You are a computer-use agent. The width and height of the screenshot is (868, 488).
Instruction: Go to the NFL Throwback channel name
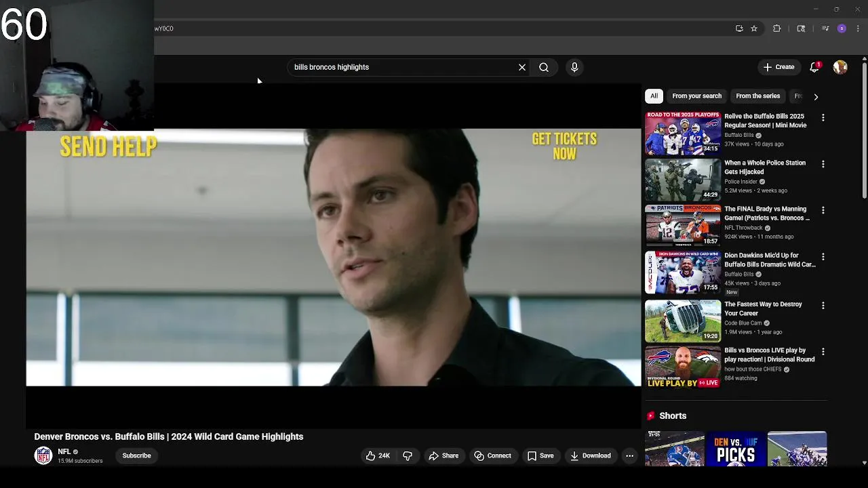point(743,228)
